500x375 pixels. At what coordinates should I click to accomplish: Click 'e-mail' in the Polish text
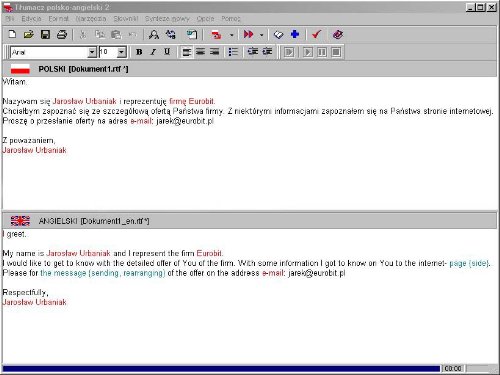141,121
